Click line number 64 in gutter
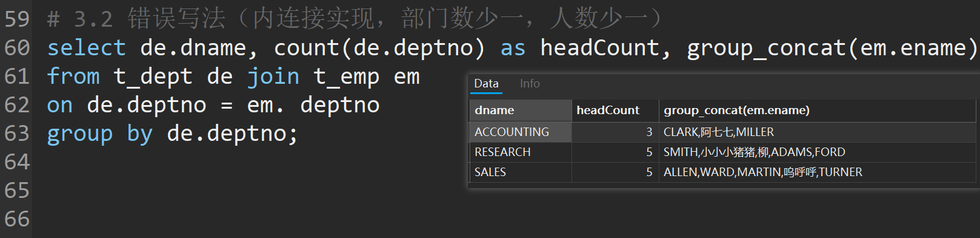The width and height of the screenshot is (980, 238). [17, 162]
